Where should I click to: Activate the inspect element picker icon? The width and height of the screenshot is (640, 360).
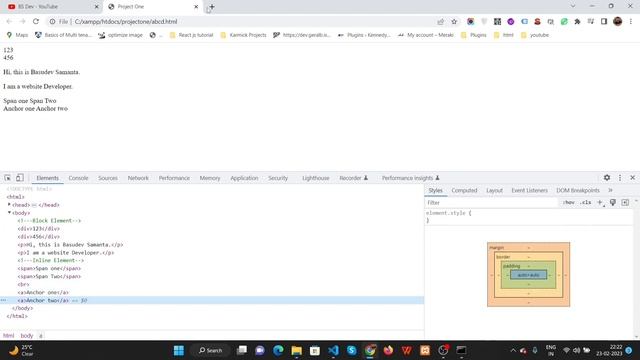pyautogui.click(x=7, y=178)
